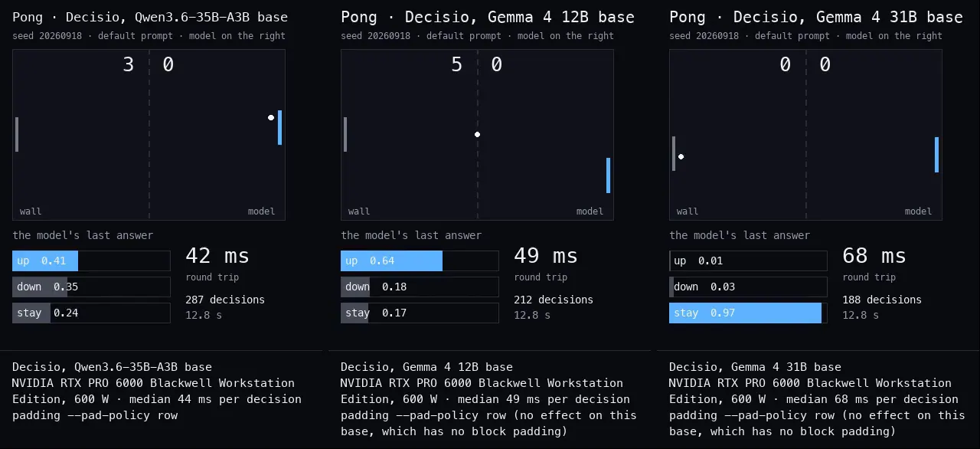Viewport: 980px width, 449px height.
Task: Select the down 0.35 probability bar
Action: coord(91,287)
